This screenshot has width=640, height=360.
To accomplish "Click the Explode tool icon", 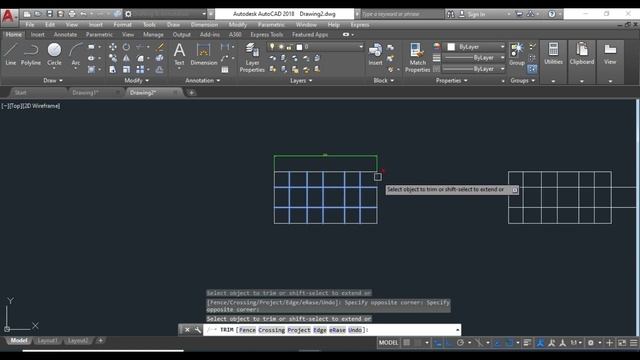I will [160, 58].
